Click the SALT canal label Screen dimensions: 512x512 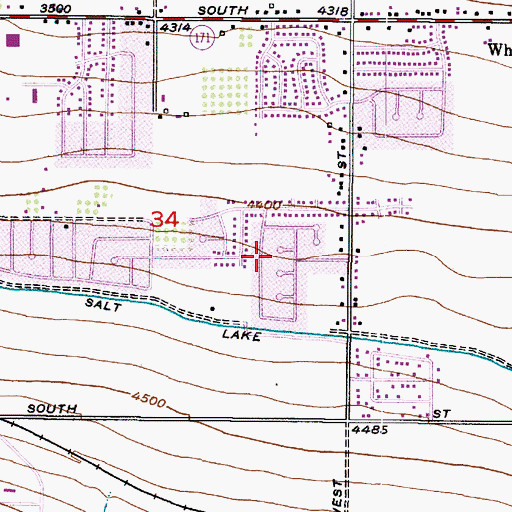pyautogui.click(x=103, y=305)
